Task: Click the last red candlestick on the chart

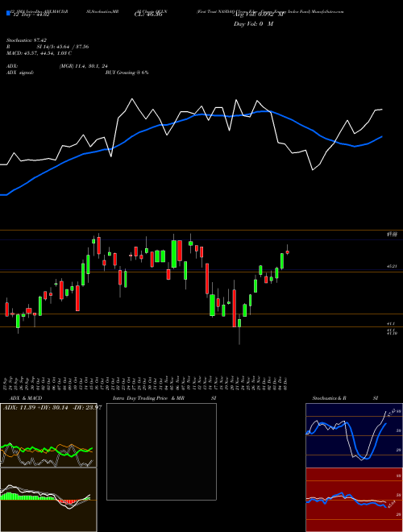Action: (287, 251)
